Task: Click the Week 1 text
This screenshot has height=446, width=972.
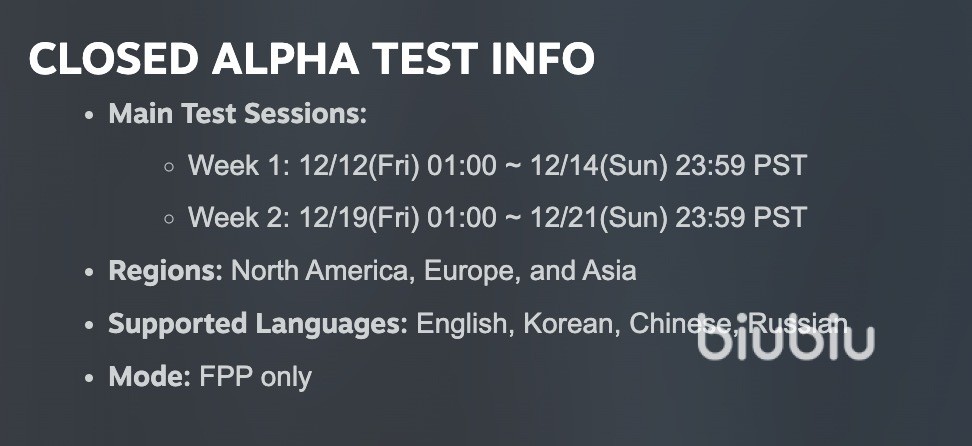Action: (x=235, y=166)
